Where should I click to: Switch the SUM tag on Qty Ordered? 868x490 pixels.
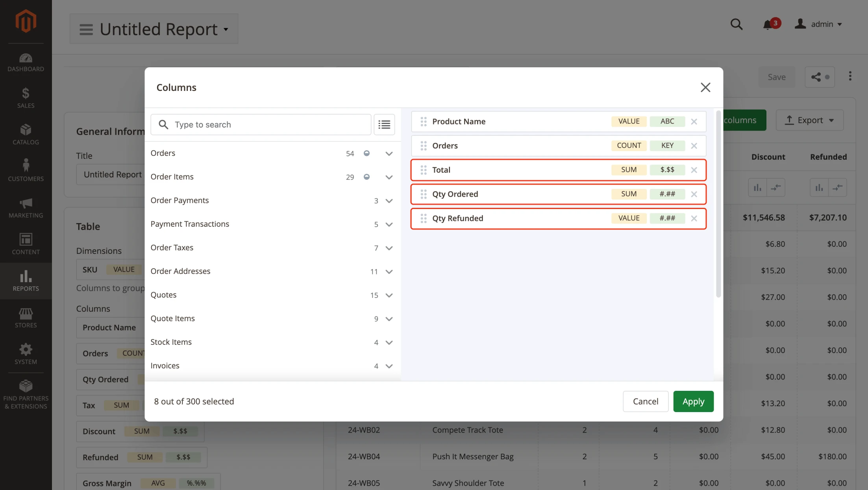pos(629,194)
